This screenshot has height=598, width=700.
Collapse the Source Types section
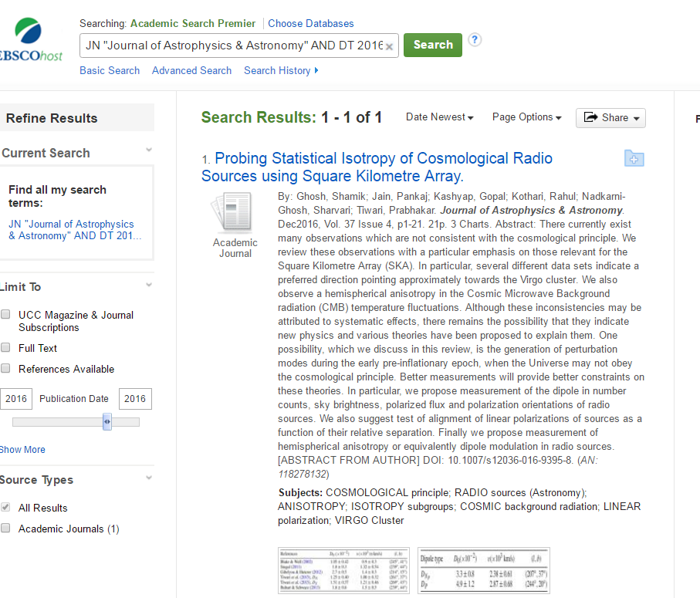[149, 478]
